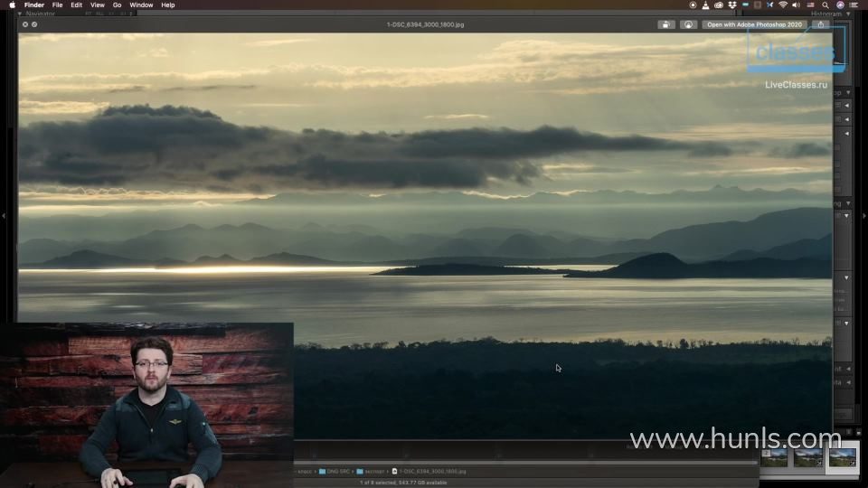This screenshot has width=868, height=488.
Task: Click the Creative Cloud menu bar icon
Action: point(718,5)
